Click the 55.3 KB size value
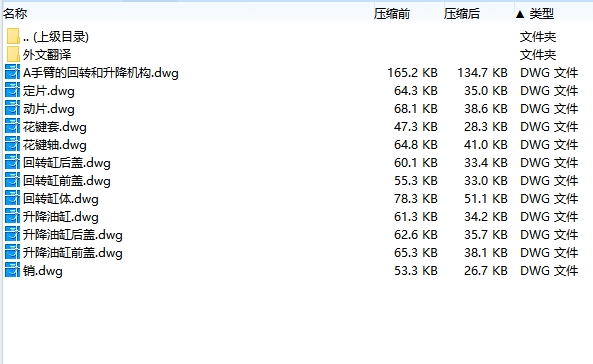Viewport: 593px width, 364px height. (x=416, y=180)
